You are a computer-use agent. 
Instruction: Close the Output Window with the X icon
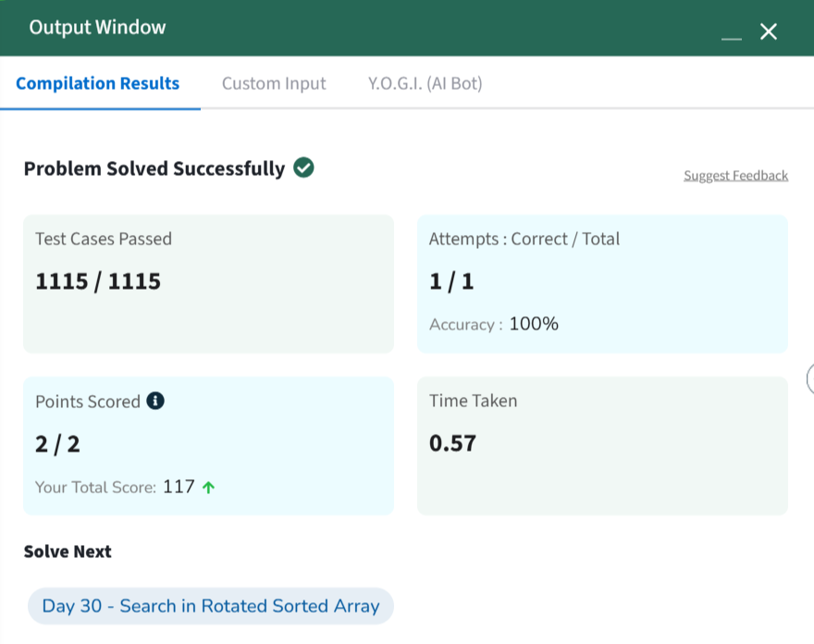(769, 31)
